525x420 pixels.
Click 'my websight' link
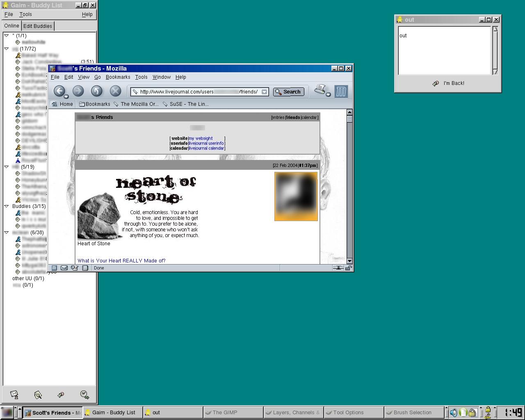tap(201, 139)
